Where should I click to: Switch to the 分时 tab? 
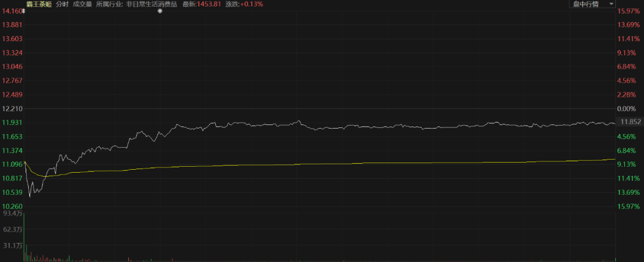pyautogui.click(x=62, y=4)
